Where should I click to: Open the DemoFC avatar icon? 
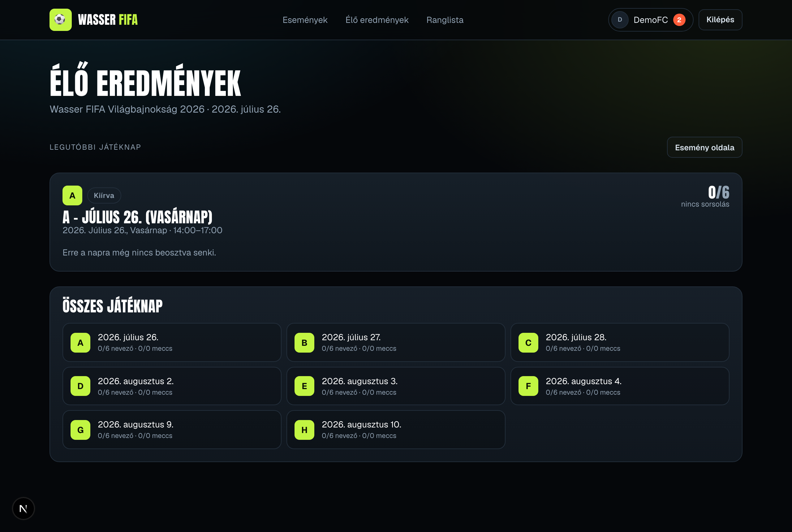click(x=620, y=20)
